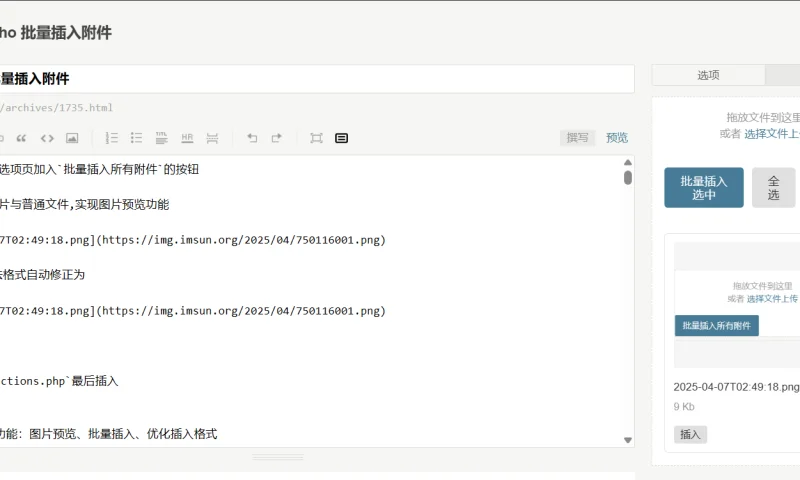
Task: Insert the page break separator icon
Action: click(212, 138)
